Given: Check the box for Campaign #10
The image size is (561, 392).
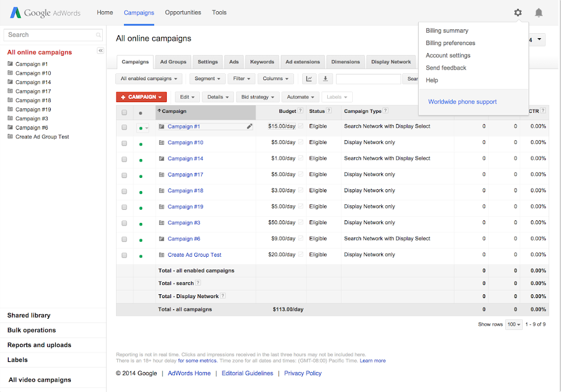Looking at the screenshot, I should point(124,143).
